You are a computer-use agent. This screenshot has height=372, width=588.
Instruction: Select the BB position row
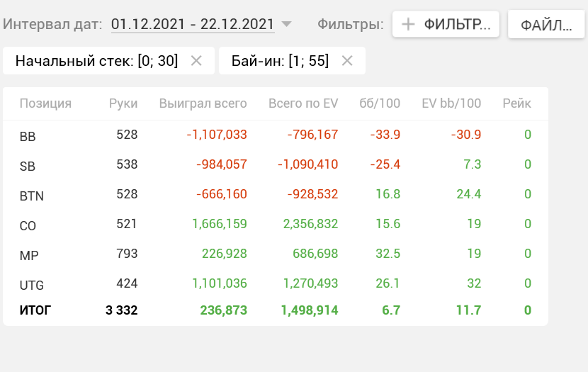click(x=276, y=135)
